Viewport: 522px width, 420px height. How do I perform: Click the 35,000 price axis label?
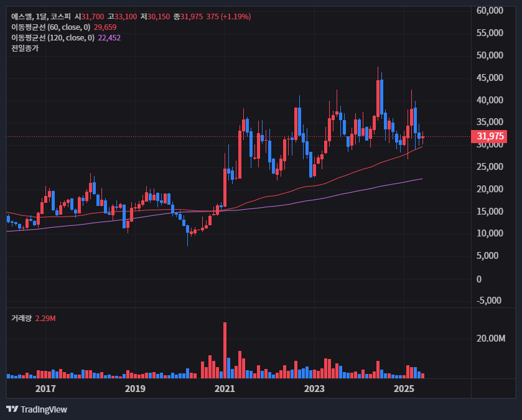(x=490, y=122)
